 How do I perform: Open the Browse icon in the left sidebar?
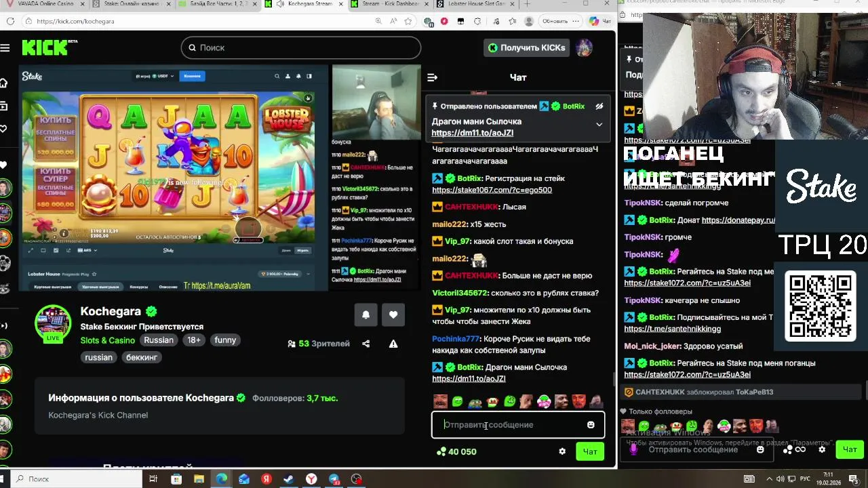tap(4, 106)
